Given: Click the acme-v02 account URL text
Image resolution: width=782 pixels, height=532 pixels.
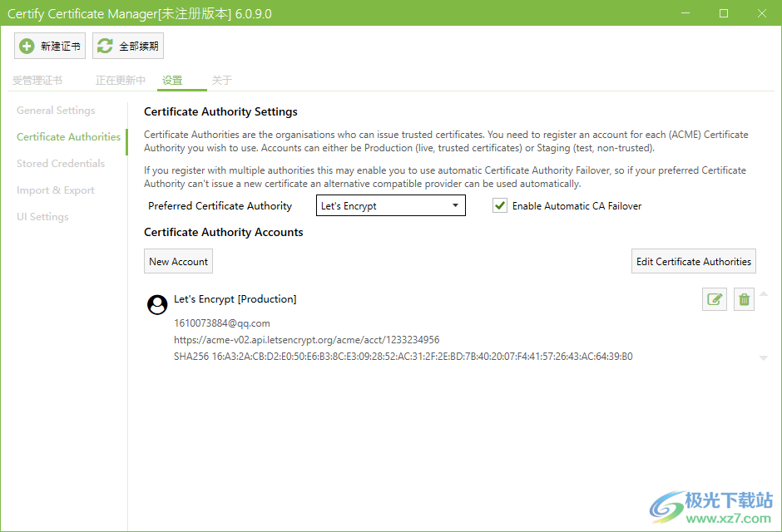Looking at the screenshot, I should pyautogui.click(x=307, y=340).
